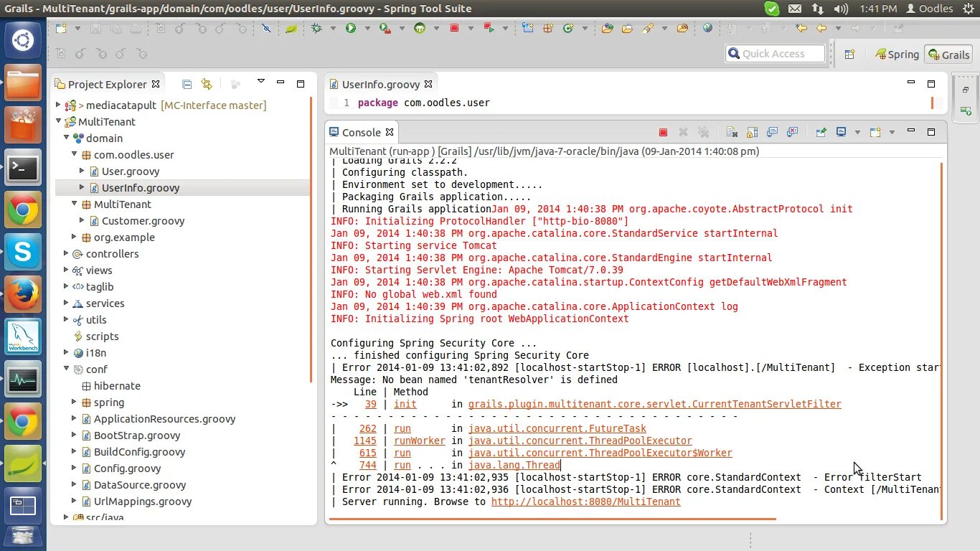Toggle Show Console on Standard Out Changes
Screen dimensions: 980x551
pyautogui.click(x=772, y=132)
